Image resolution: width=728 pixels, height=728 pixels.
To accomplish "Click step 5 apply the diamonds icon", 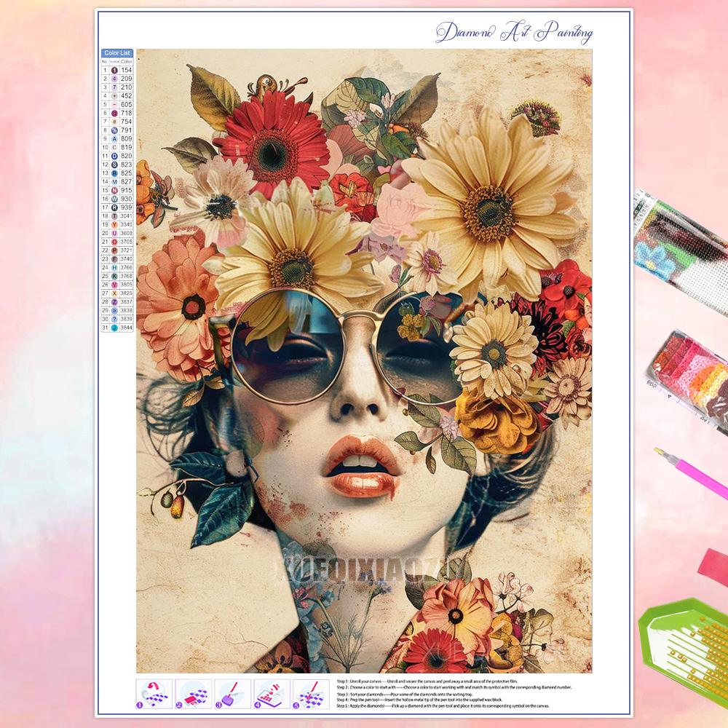I will tap(309, 694).
